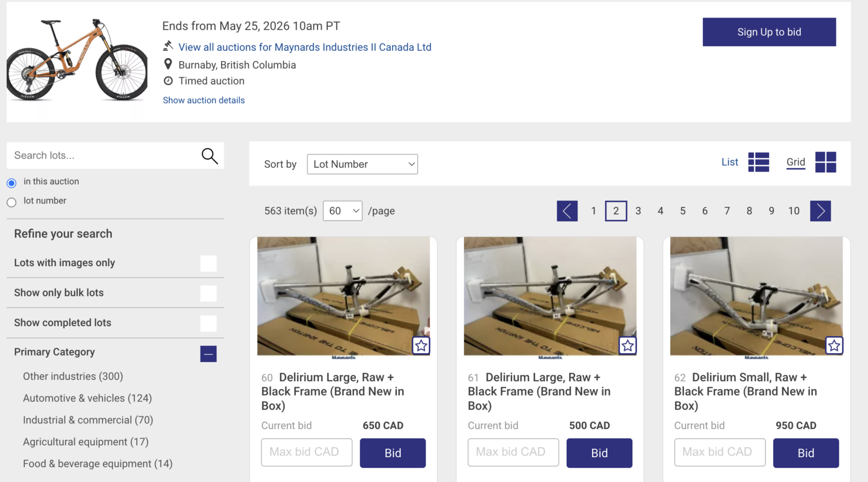Click the List view label
The image size is (868, 482).
pos(730,162)
